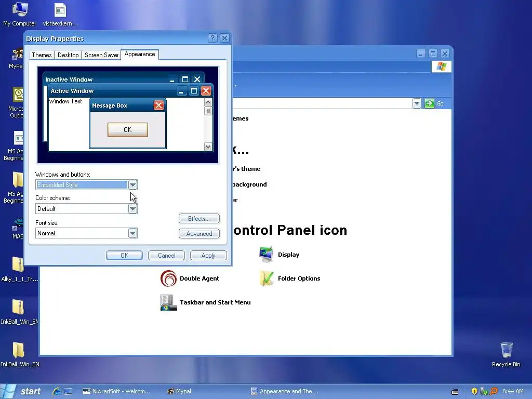Click the Display link text in Control Panel
The image size is (532, 399).
tap(288, 255)
